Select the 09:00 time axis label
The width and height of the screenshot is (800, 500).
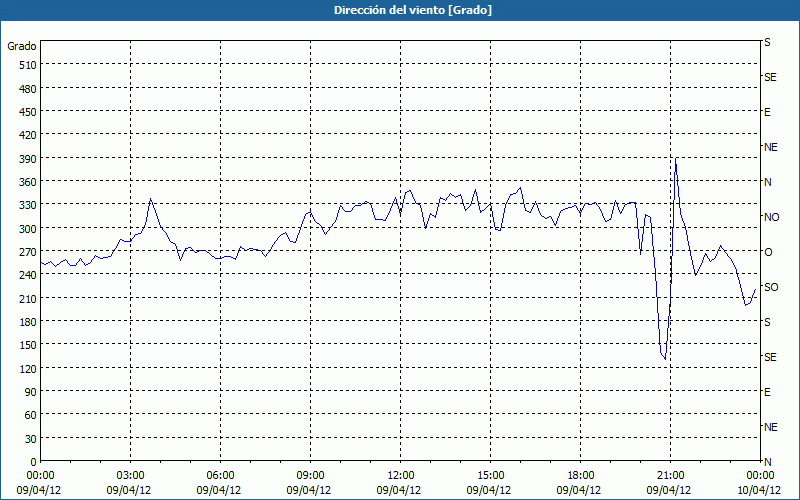pos(310,476)
